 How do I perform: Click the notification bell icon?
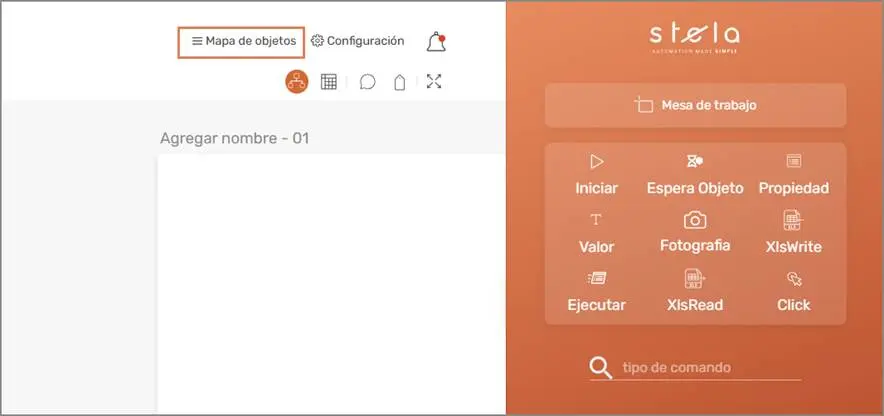tap(435, 42)
